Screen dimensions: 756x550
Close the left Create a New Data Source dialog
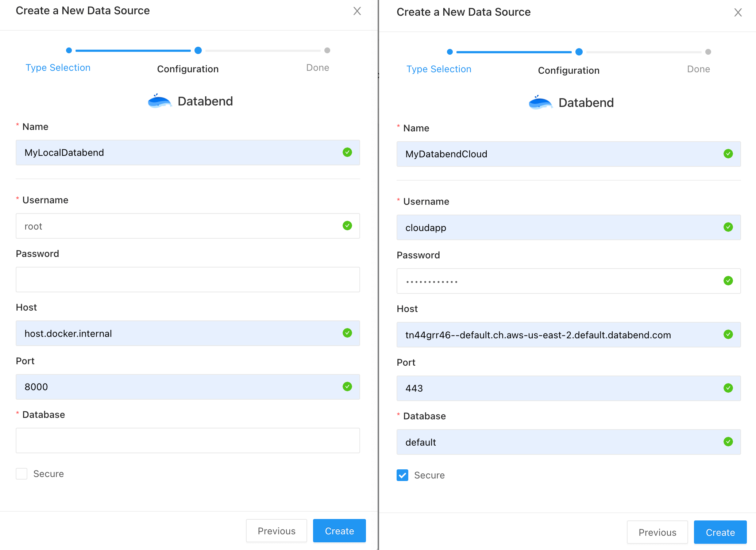click(x=357, y=11)
